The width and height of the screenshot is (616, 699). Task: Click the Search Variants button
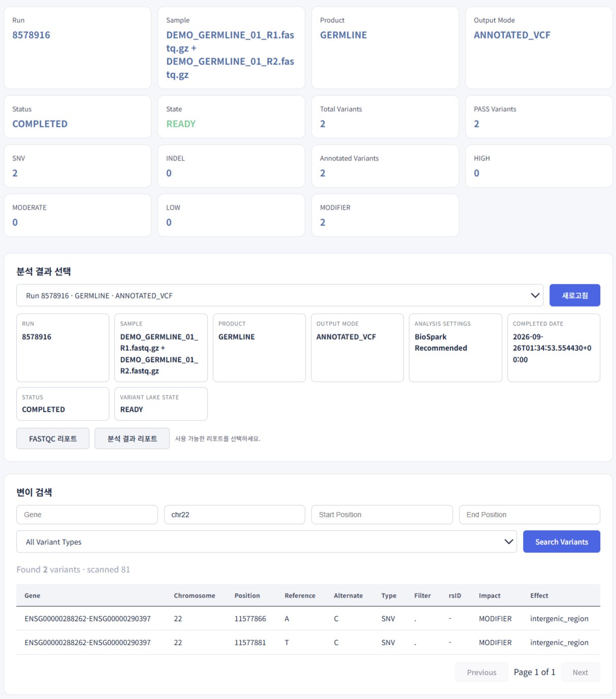click(x=561, y=542)
